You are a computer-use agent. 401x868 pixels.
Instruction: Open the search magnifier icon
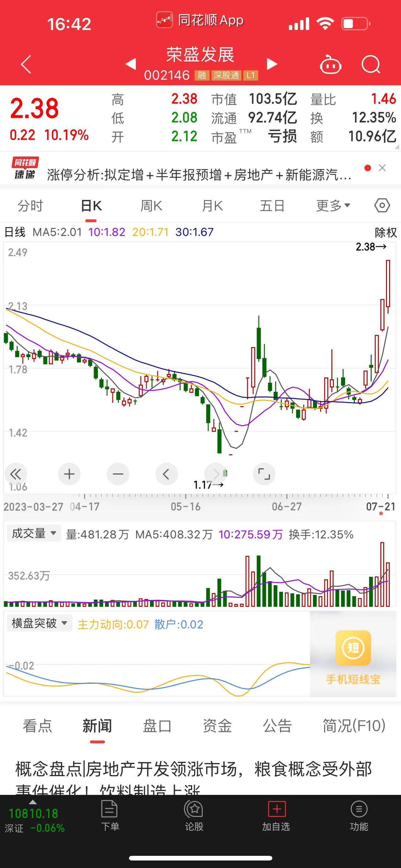click(371, 64)
